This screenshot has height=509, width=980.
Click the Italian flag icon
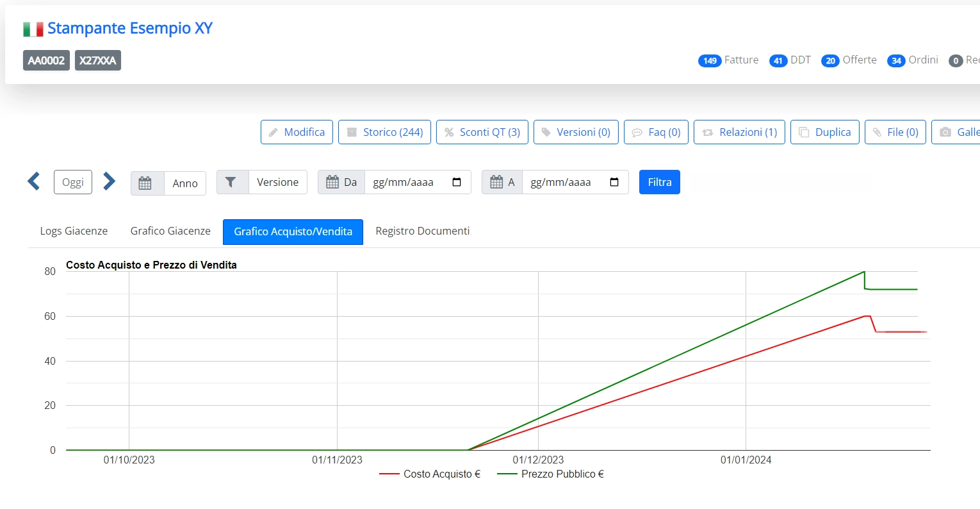(x=33, y=29)
